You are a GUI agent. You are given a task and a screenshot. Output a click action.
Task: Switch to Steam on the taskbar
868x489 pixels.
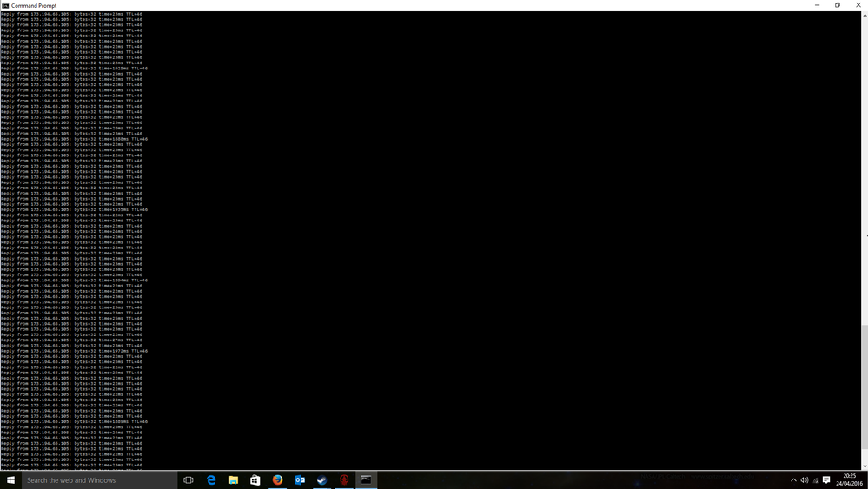tap(321, 480)
